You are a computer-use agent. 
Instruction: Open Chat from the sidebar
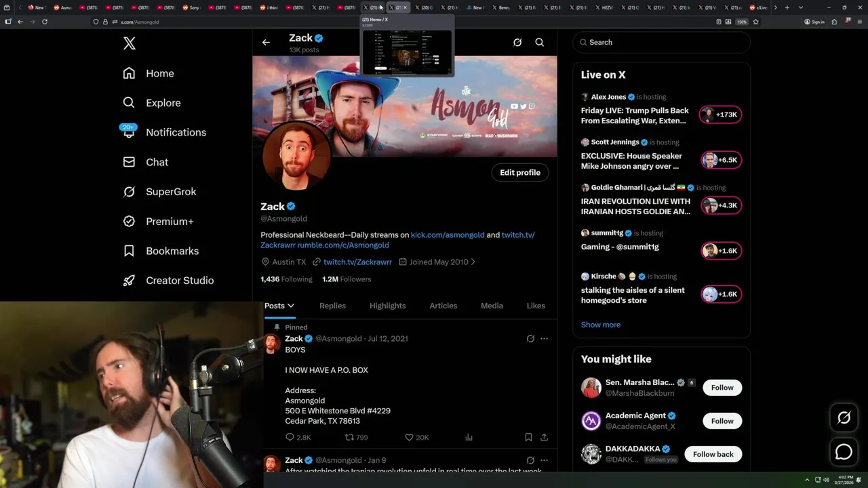(x=146, y=162)
